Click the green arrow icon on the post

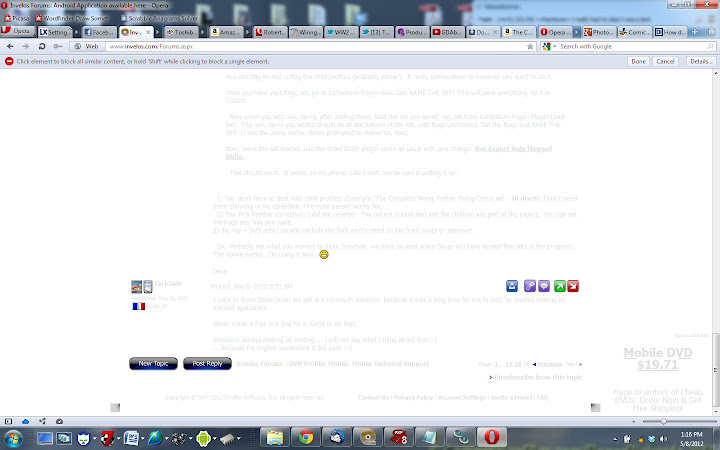(x=559, y=286)
